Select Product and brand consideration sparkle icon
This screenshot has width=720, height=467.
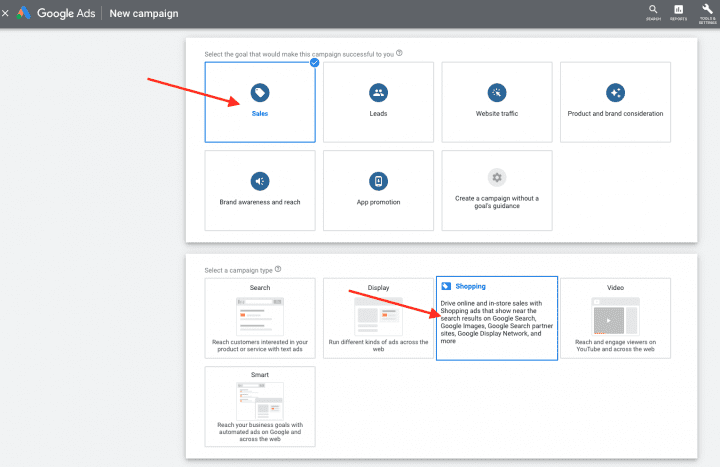coord(615,93)
